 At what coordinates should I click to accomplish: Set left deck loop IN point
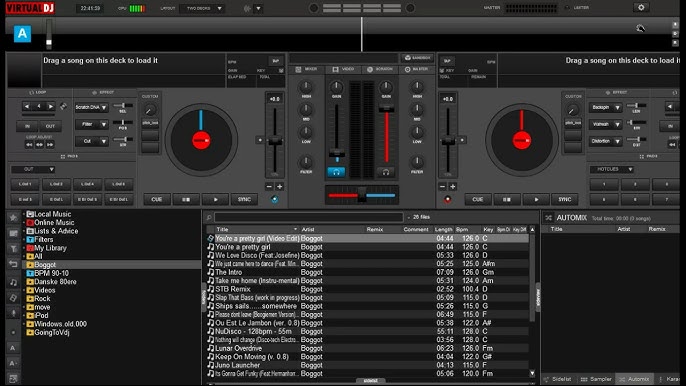[27, 126]
